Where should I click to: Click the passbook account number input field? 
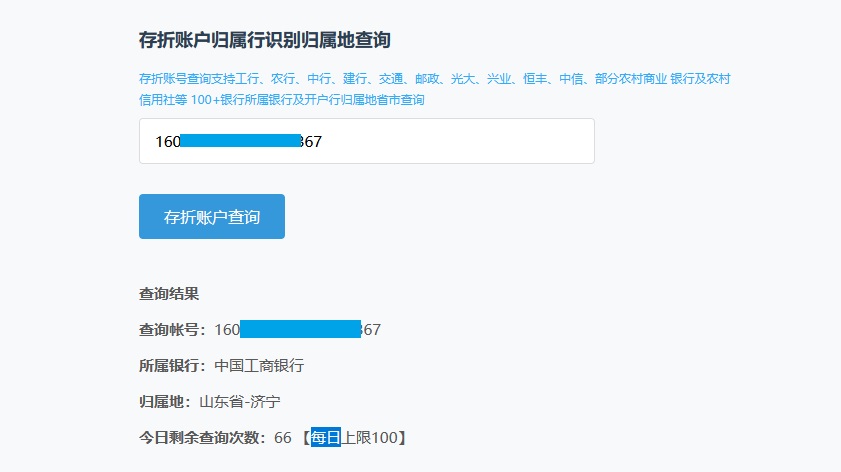click(x=450, y=141)
